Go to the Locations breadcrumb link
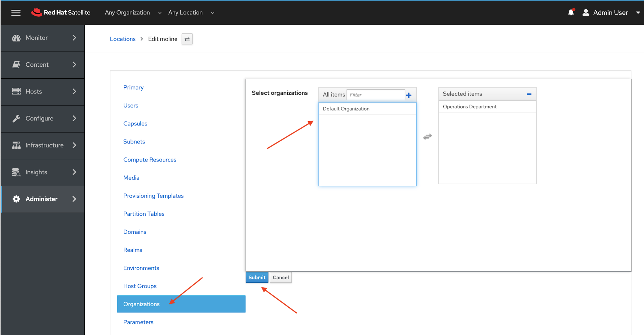The width and height of the screenshot is (644, 335). tap(122, 39)
